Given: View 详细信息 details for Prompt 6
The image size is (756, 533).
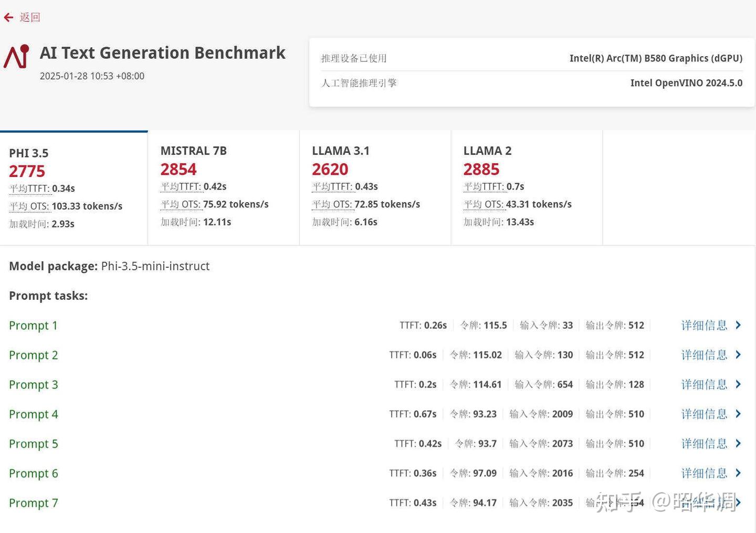Looking at the screenshot, I should click(x=704, y=473).
